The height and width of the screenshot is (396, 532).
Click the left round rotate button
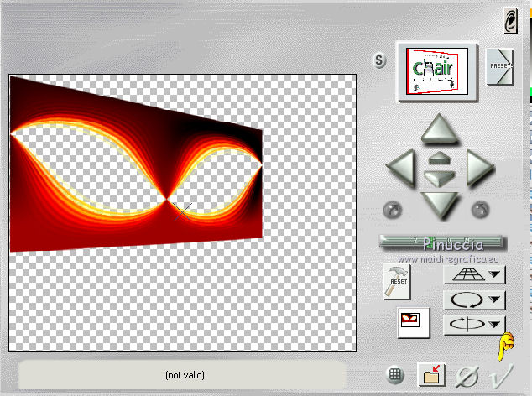coord(393,210)
